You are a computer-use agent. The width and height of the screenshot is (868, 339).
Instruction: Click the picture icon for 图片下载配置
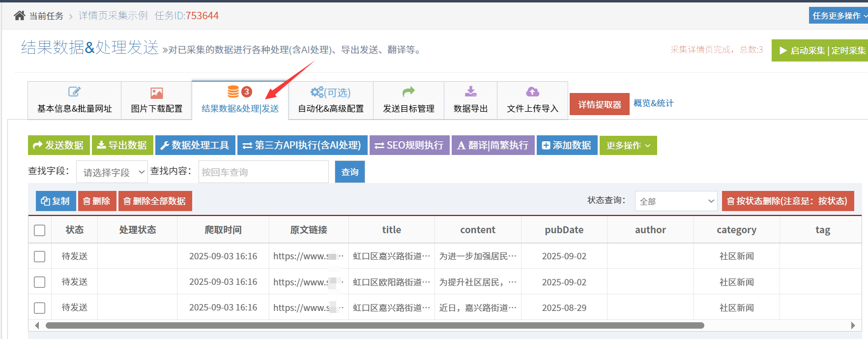(x=156, y=93)
